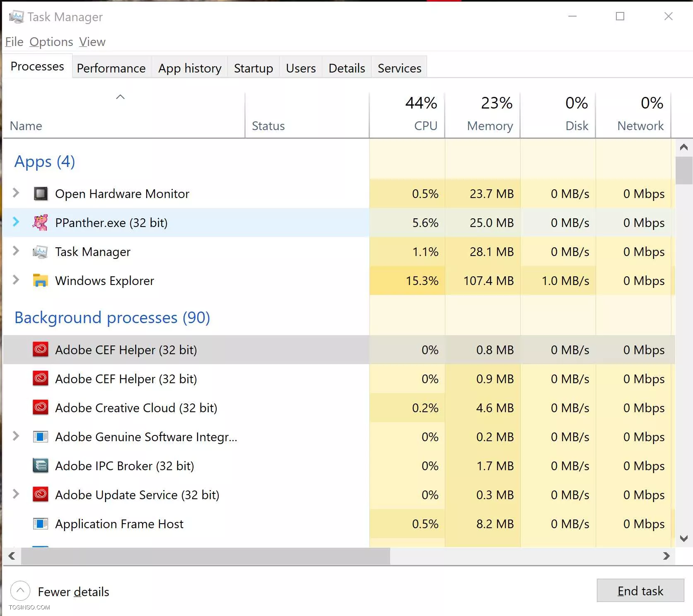Switch to the Startup tab
Image resolution: width=693 pixels, height=616 pixels.
[254, 68]
